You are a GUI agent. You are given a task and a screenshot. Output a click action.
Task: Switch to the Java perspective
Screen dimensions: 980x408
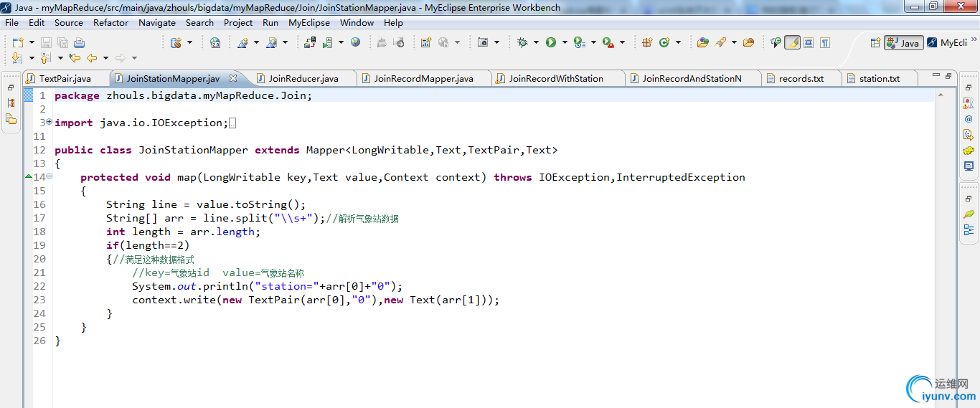(903, 43)
